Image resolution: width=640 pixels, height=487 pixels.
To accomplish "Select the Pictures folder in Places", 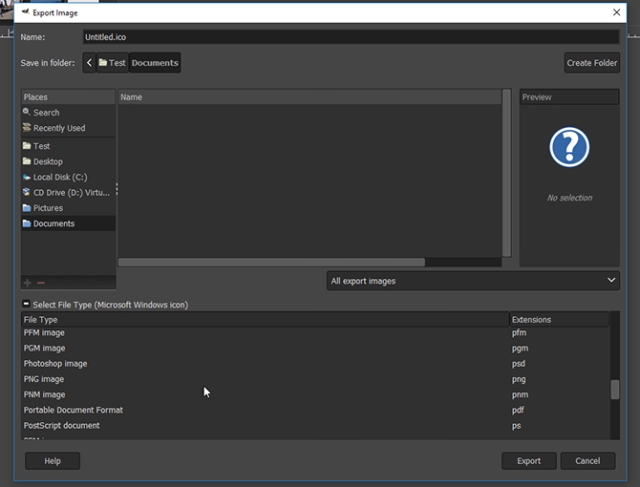I will pos(47,208).
